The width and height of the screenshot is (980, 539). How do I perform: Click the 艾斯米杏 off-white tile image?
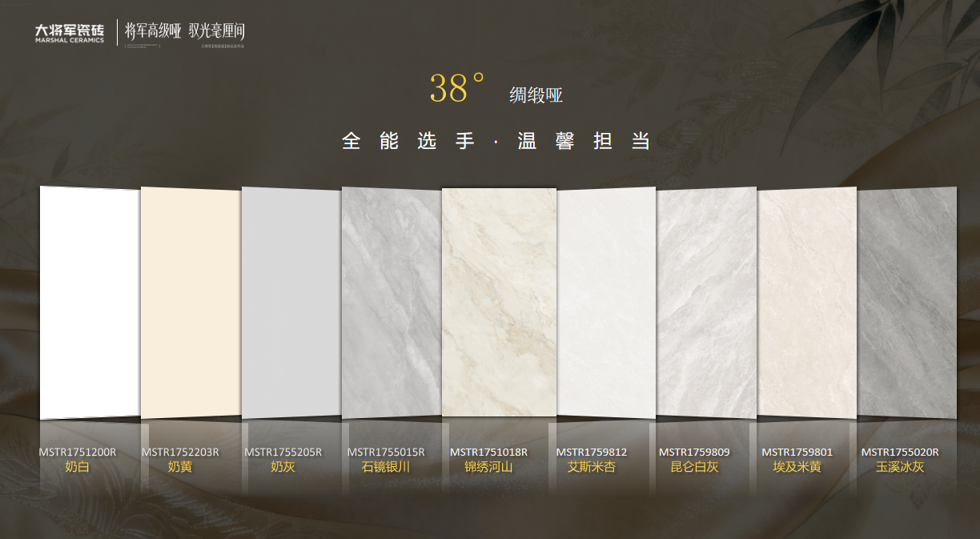[x=606, y=303]
